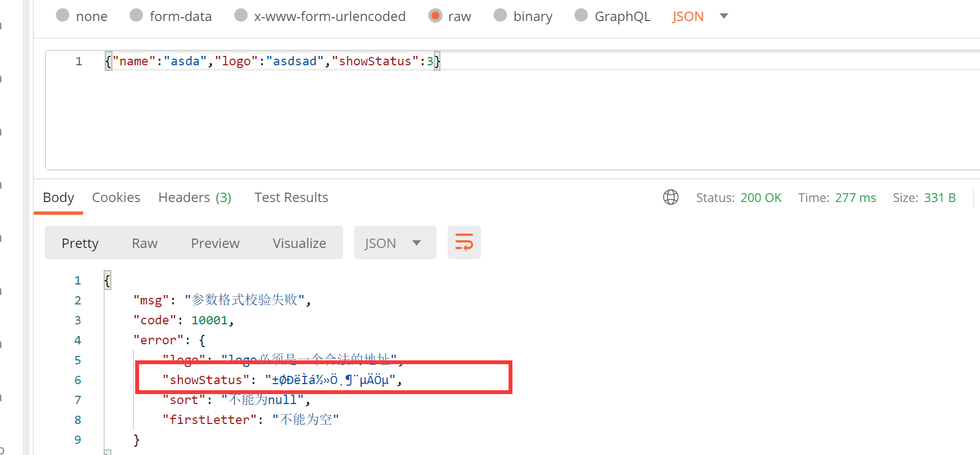The height and width of the screenshot is (455, 980).
Task: Select the GraphQL body radio
Action: pyautogui.click(x=581, y=15)
